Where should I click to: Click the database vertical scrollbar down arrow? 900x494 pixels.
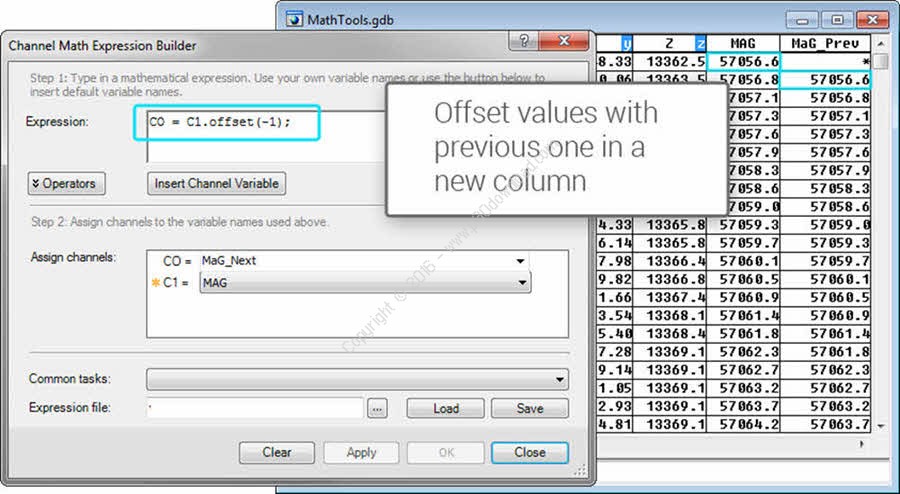click(881, 426)
